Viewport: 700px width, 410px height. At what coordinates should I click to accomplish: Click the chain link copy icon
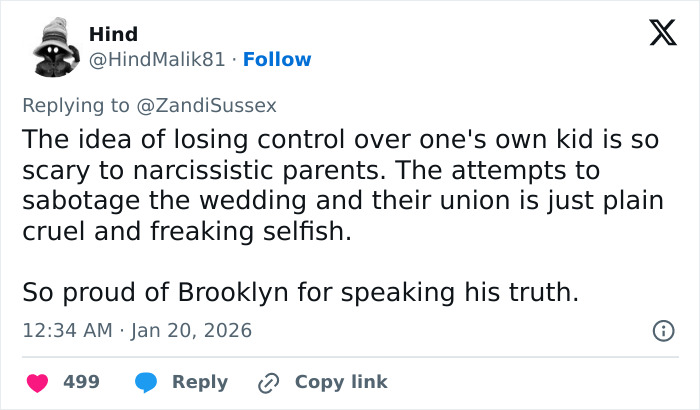pos(268,382)
